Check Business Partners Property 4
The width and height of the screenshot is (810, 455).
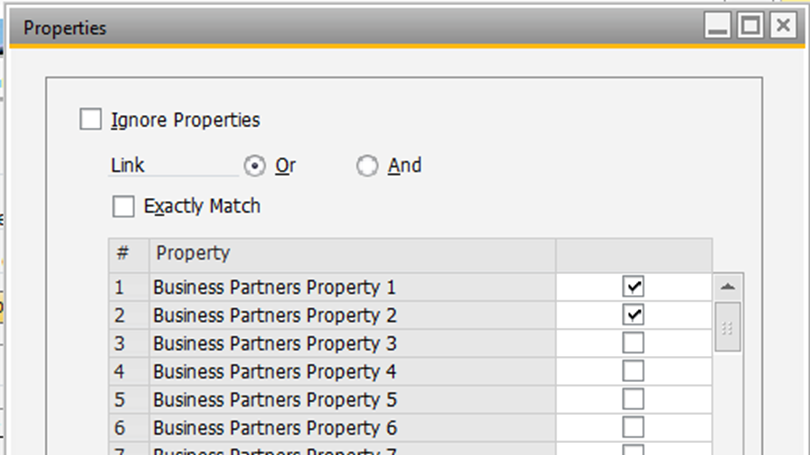[x=634, y=371]
